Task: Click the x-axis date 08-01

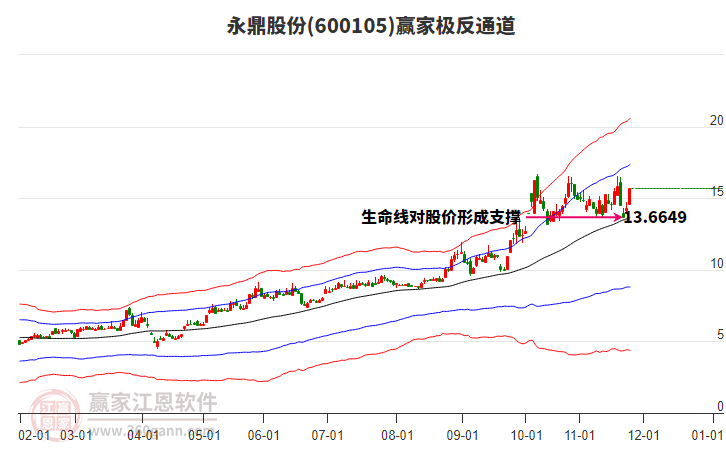Action: [x=397, y=436]
